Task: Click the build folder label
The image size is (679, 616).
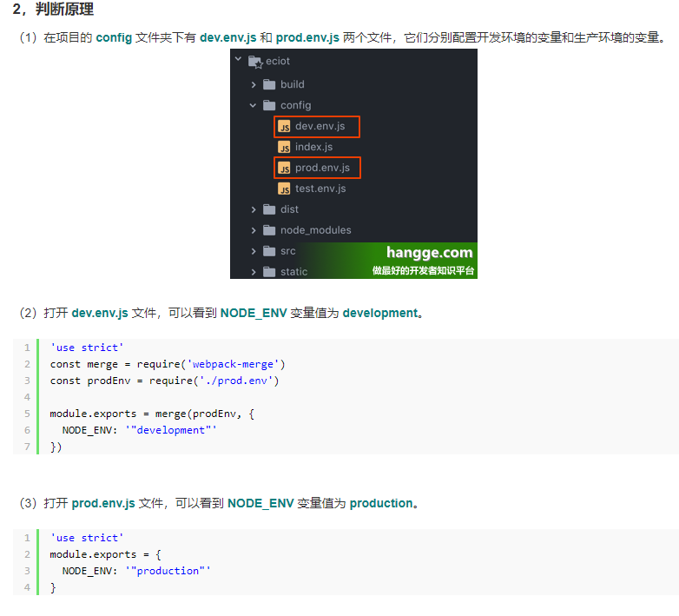Action: (293, 84)
